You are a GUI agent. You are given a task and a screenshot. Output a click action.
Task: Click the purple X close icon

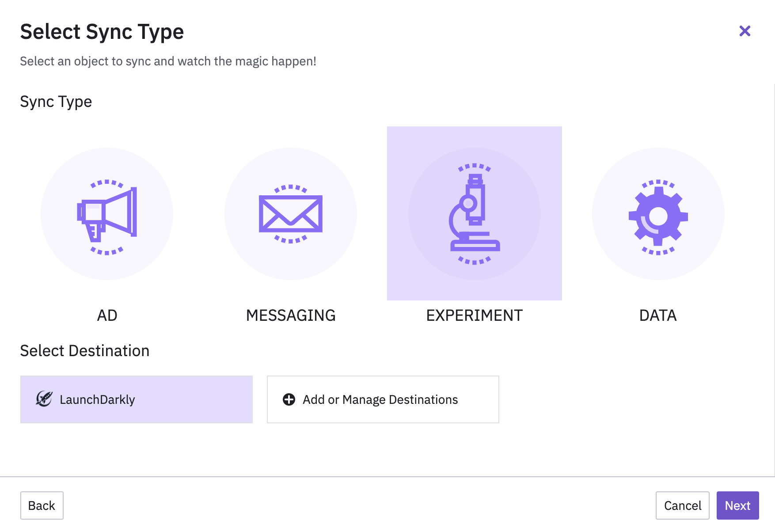point(745,31)
